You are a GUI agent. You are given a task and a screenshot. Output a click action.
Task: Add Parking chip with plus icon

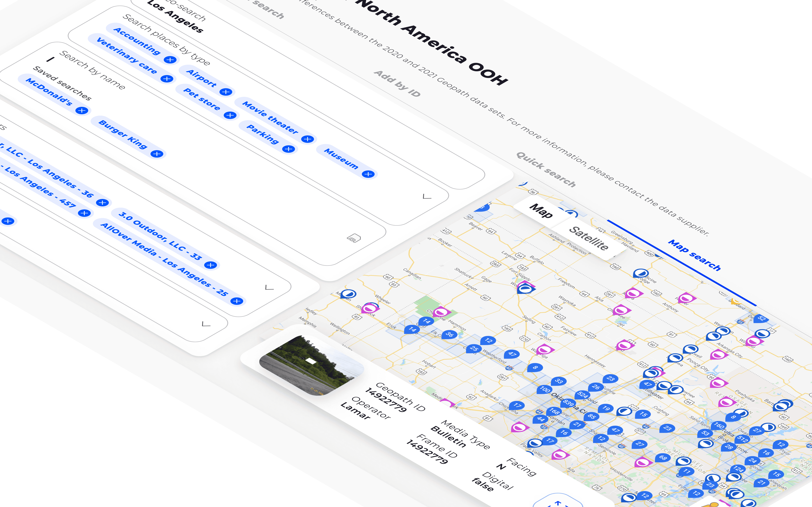click(x=288, y=149)
